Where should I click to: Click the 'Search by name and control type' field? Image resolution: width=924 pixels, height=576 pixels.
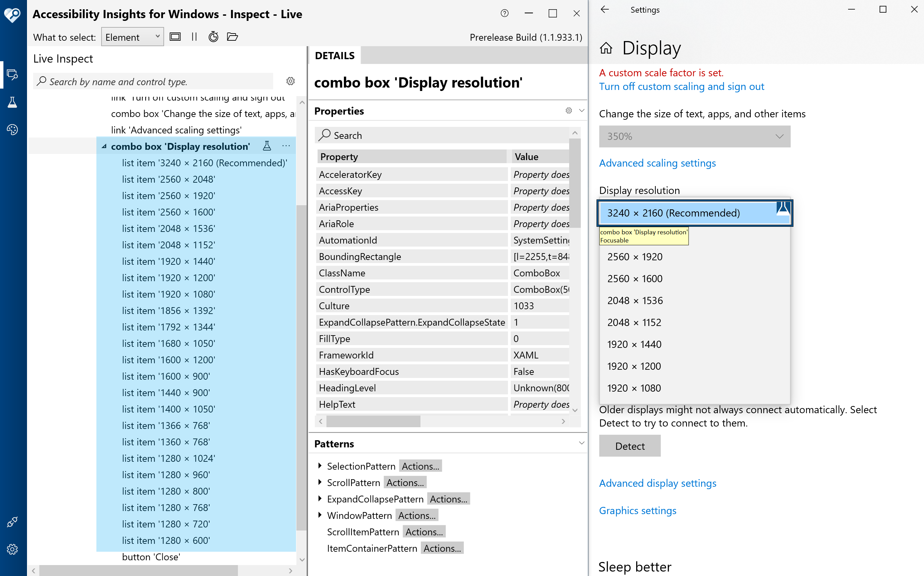pyautogui.click(x=153, y=81)
